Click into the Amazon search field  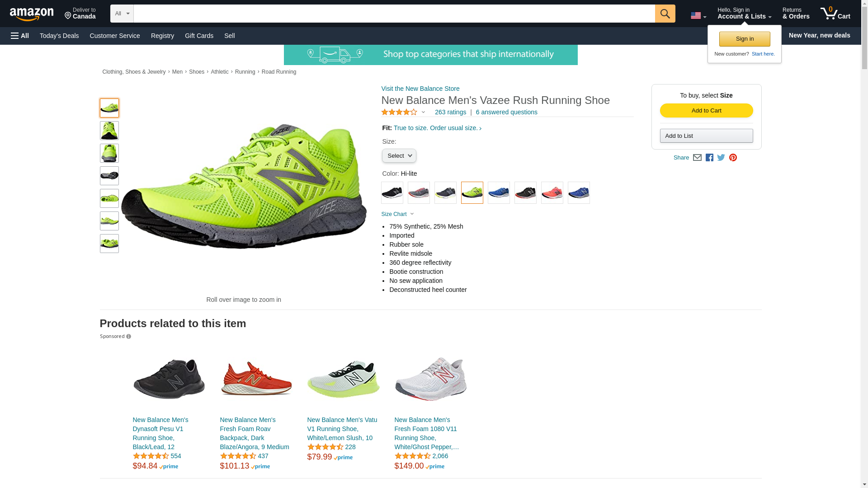[393, 14]
